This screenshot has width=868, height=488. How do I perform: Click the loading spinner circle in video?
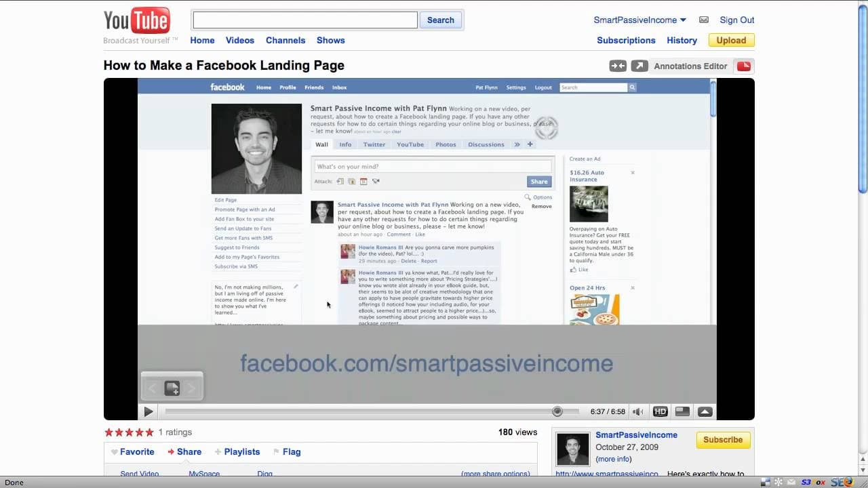tap(546, 127)
